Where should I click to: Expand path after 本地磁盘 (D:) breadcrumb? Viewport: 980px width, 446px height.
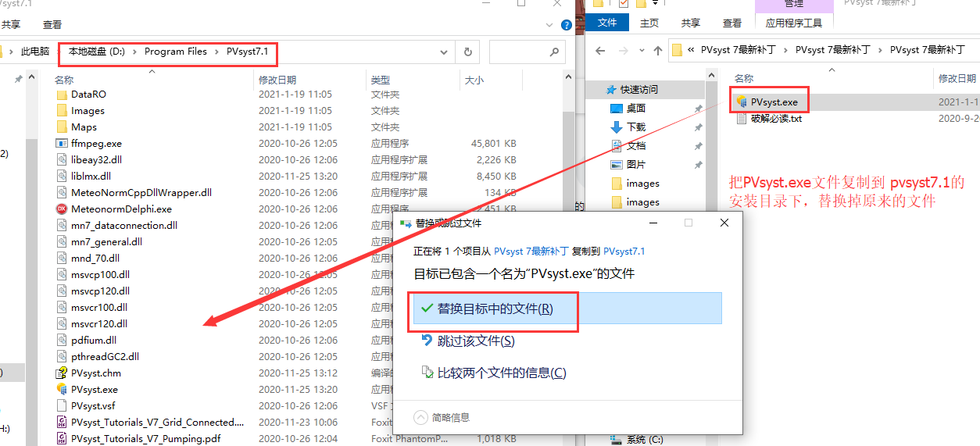[134, 52]
